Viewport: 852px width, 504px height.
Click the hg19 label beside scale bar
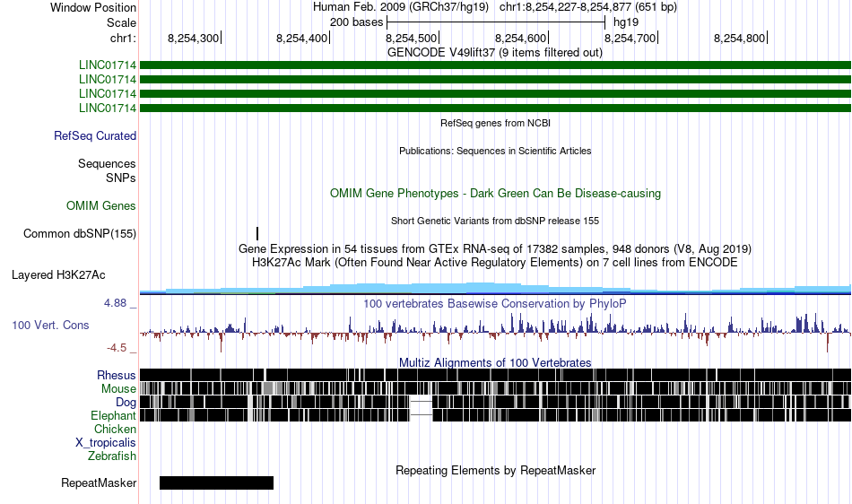point(626,22)
